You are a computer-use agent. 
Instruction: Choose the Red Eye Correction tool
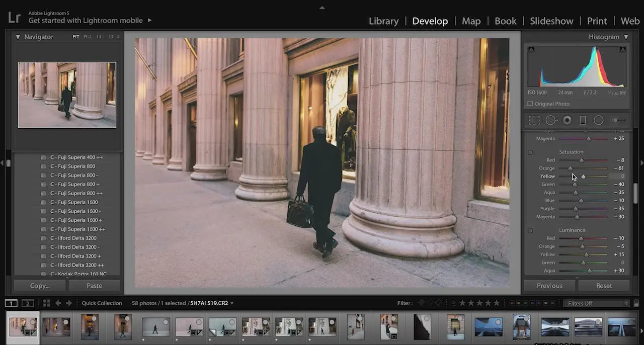(x=567, y=120)
